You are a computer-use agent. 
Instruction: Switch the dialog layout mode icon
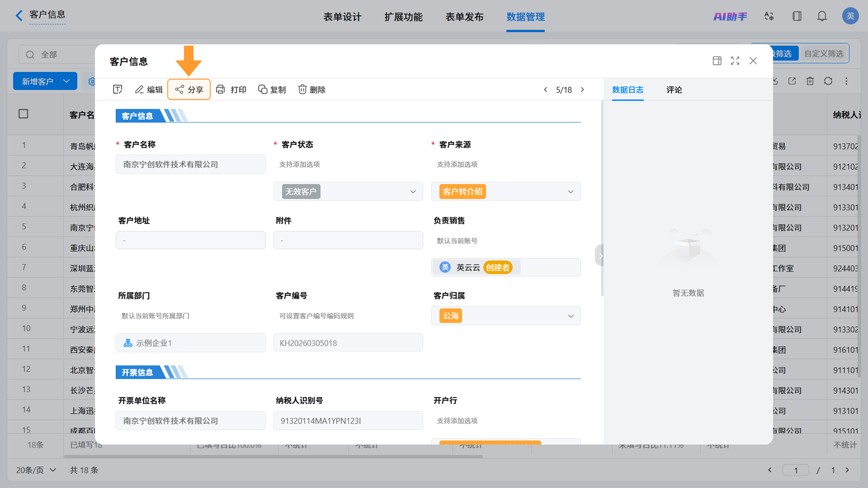717,61
